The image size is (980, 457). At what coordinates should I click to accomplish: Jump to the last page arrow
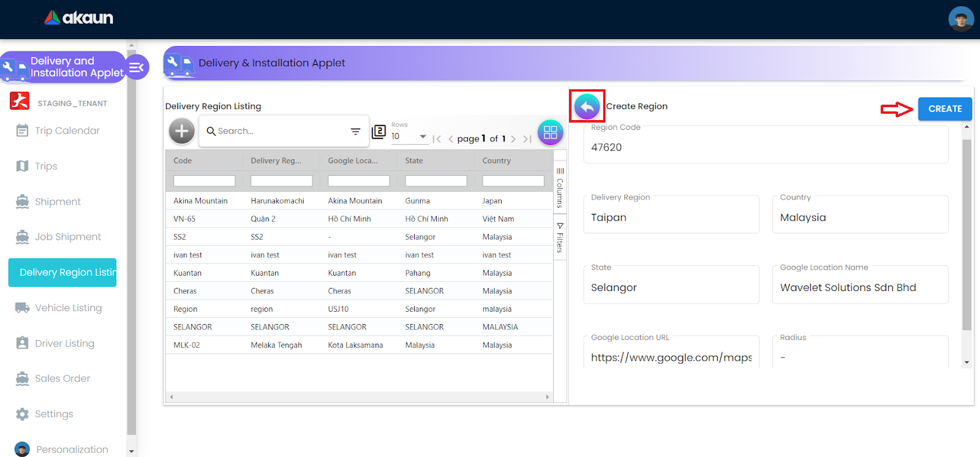(x=527, y=139)
